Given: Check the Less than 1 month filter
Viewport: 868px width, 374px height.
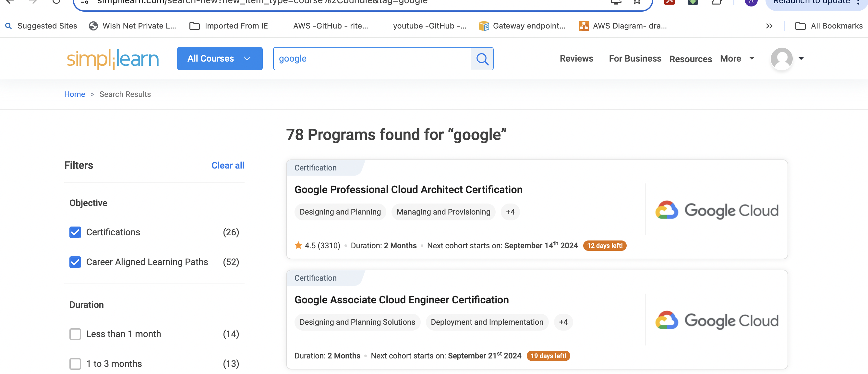Looking at the screenshot, I should click(75, 334).
